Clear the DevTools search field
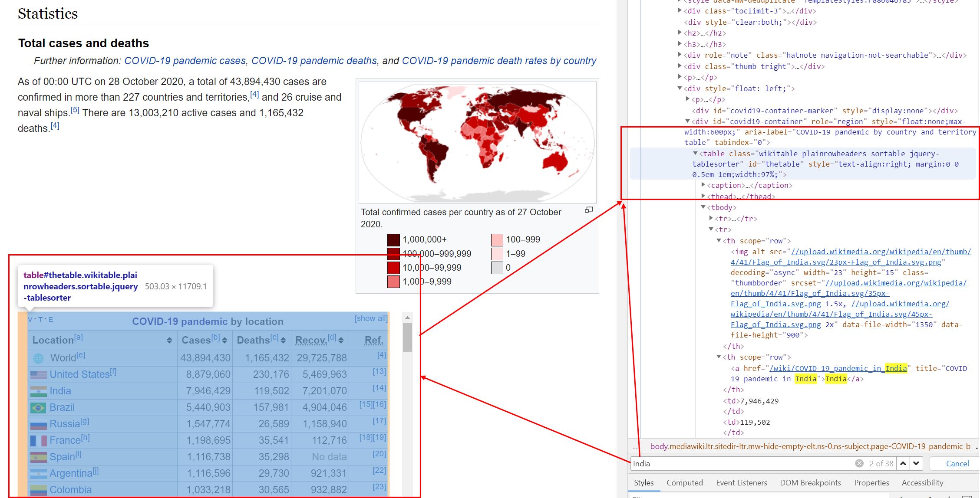Viewport: 980px width, 498px height. pyautogui.click(x=859, y=463)
